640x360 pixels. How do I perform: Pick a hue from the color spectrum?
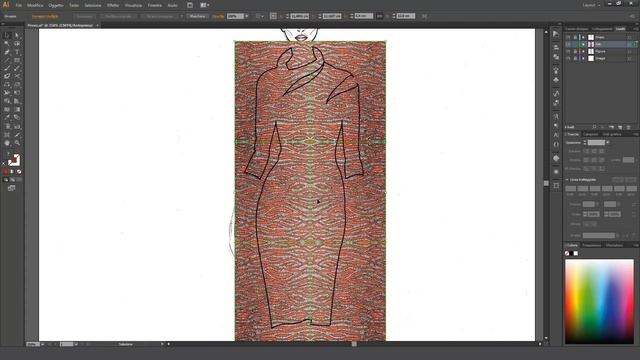coord(599,301)
